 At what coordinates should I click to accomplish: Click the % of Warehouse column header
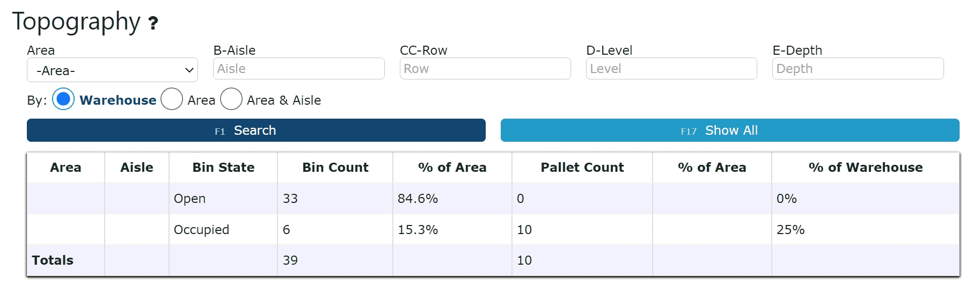tap(866, 168)
